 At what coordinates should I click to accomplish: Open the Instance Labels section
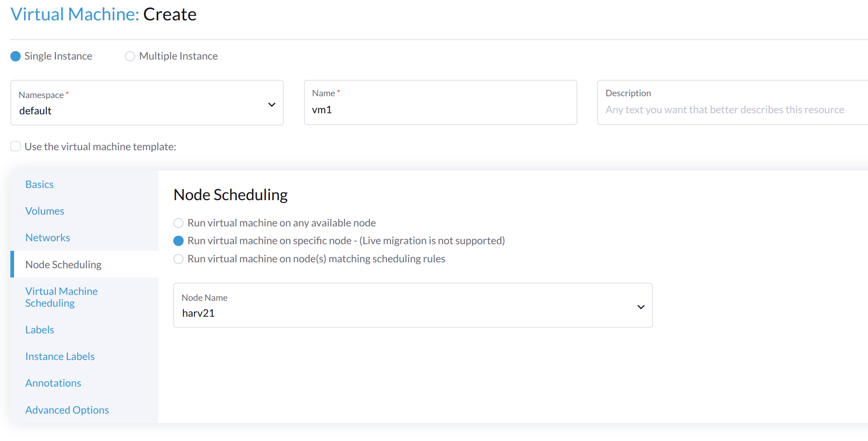coord(60,356)
